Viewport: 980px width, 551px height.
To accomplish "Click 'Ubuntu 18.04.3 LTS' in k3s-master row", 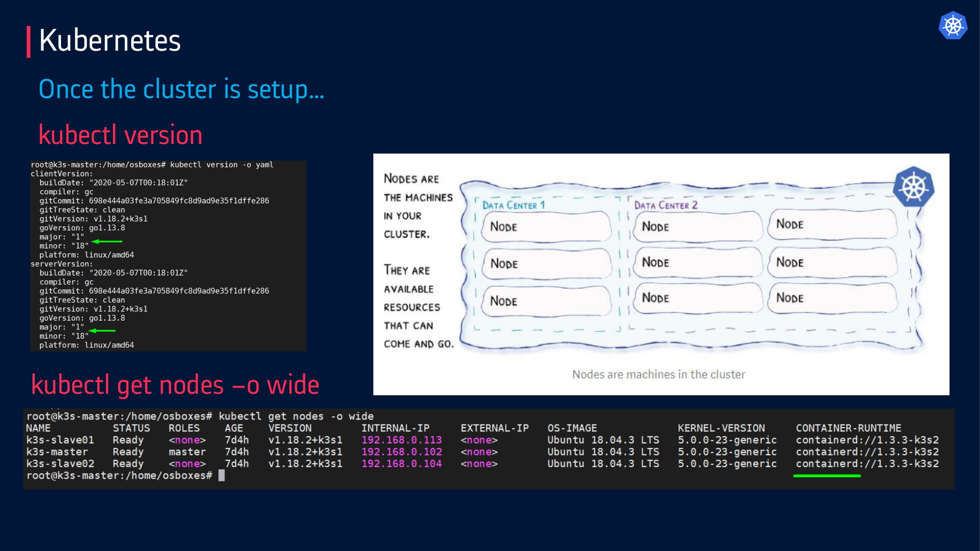I will coord(603,452).
